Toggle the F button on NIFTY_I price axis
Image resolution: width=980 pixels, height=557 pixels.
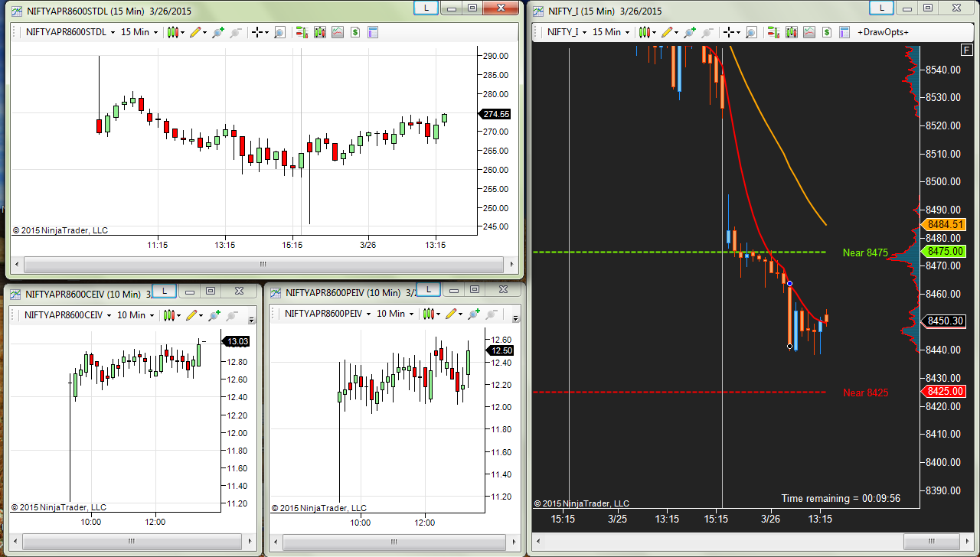click(967, 49)
